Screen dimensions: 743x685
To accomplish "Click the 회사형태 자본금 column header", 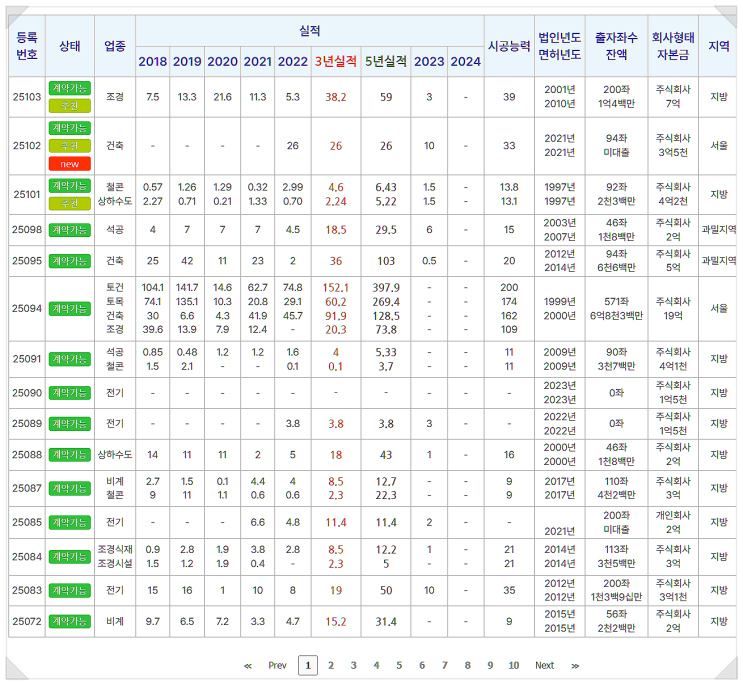I will click(673, 46).
